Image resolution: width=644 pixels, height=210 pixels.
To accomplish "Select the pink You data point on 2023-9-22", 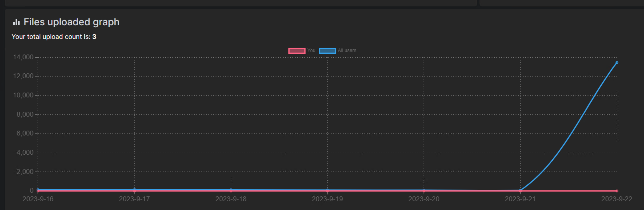I will (617, 191).
